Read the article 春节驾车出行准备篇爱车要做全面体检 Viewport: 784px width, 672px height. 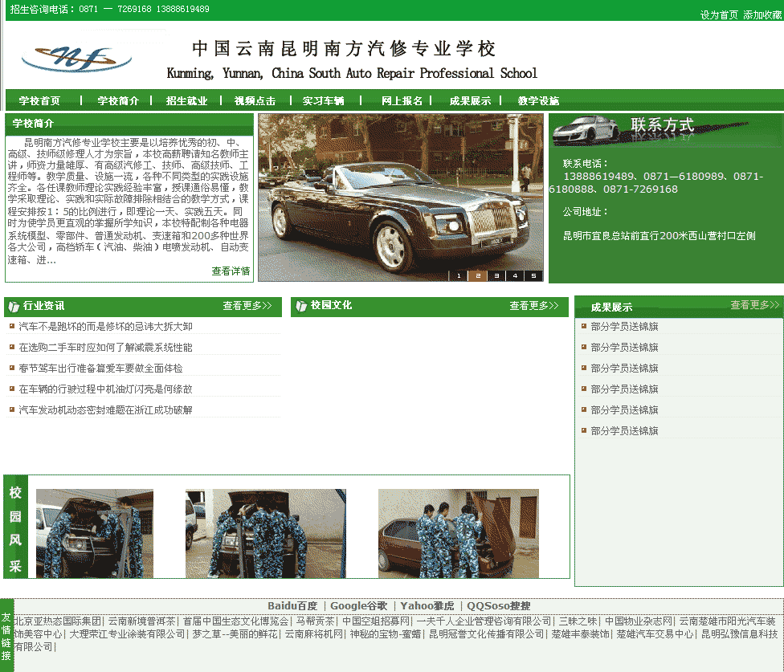pos(100,369)
